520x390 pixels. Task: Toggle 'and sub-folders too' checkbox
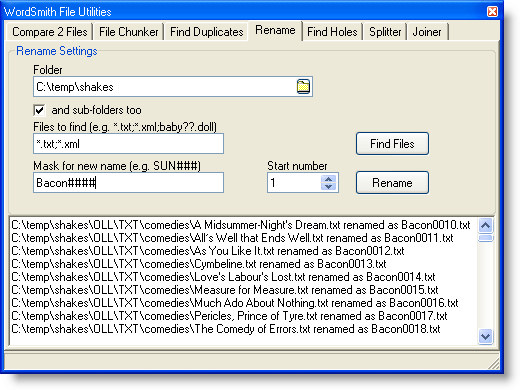[x=39, y=110]
